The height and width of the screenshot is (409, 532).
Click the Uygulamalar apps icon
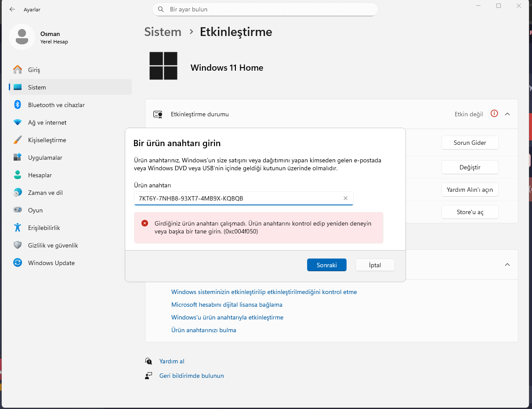[x=18, y=158]
